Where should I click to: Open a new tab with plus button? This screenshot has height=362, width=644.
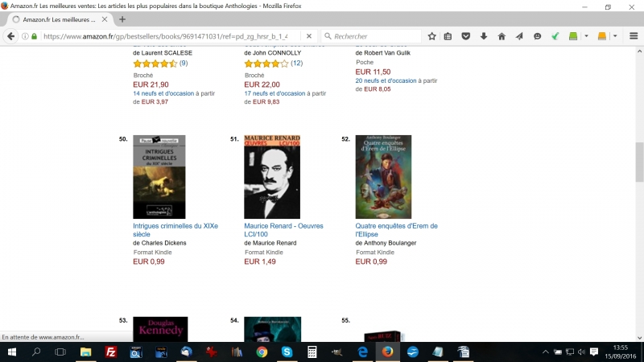[x=122, y=19]
